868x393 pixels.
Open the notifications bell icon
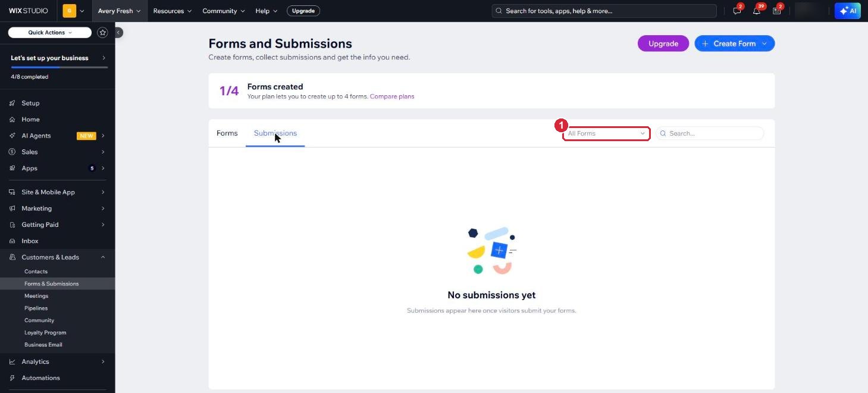coord(757,11)
